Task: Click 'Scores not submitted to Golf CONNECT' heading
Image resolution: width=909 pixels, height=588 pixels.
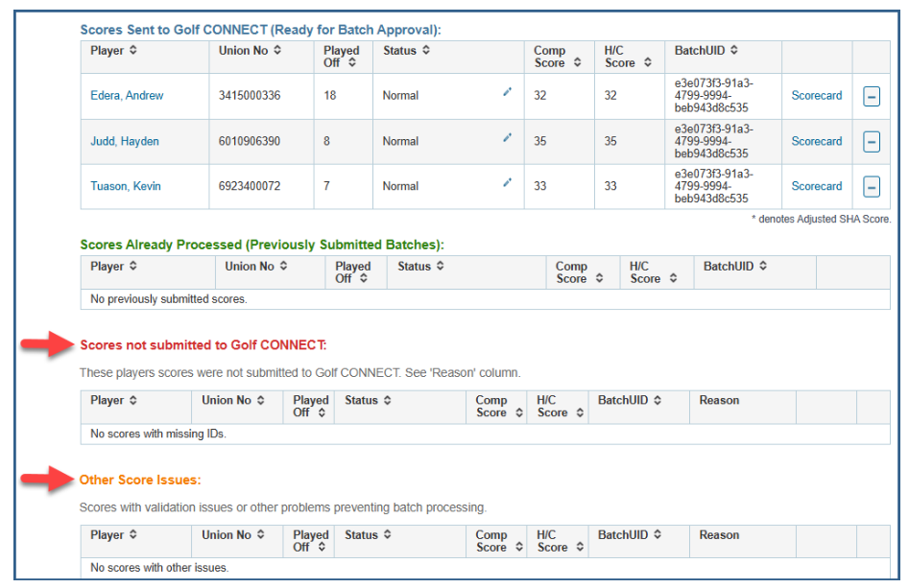Action: coord(203,345)
